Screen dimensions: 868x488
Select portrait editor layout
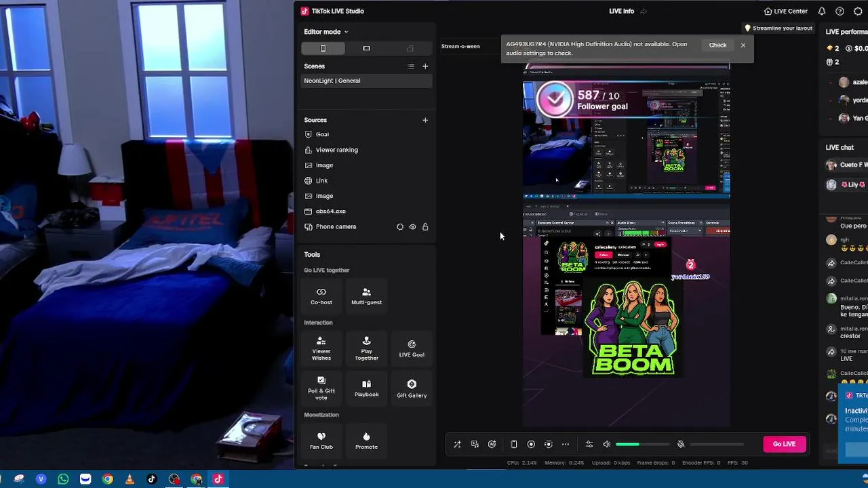pos(323,48)
